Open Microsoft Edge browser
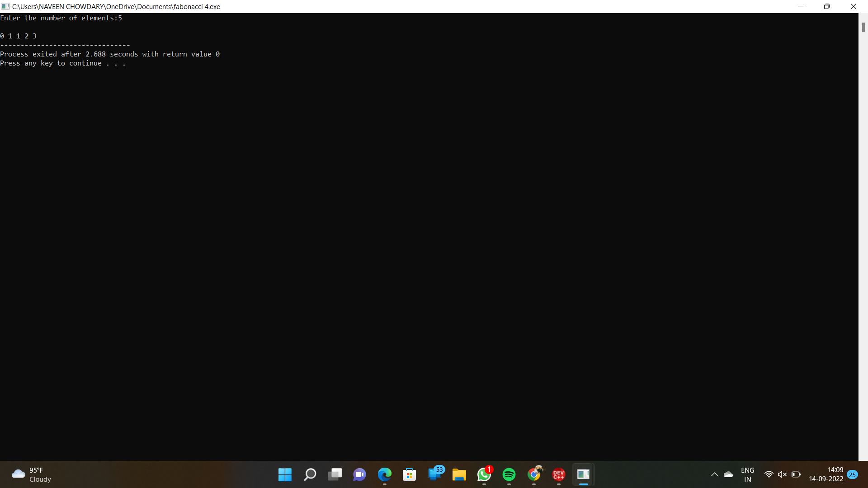Viewport: 868px width, 488px height. point(384,474)
